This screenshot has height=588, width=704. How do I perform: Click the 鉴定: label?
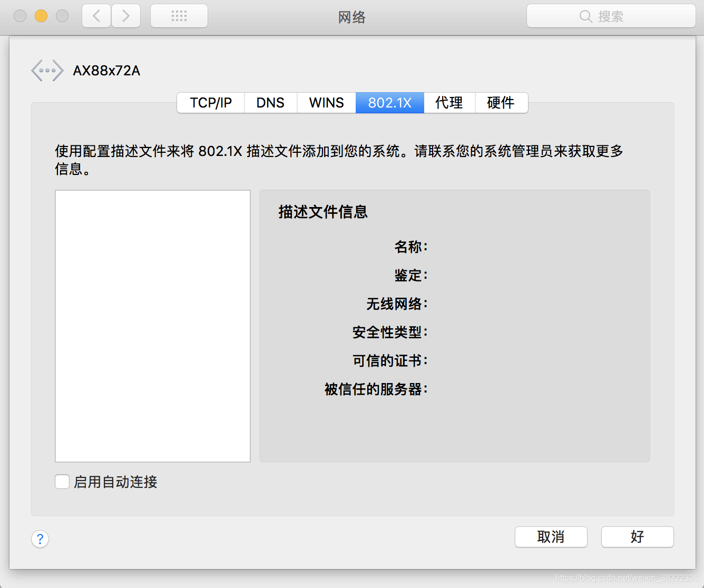(412, 275)
